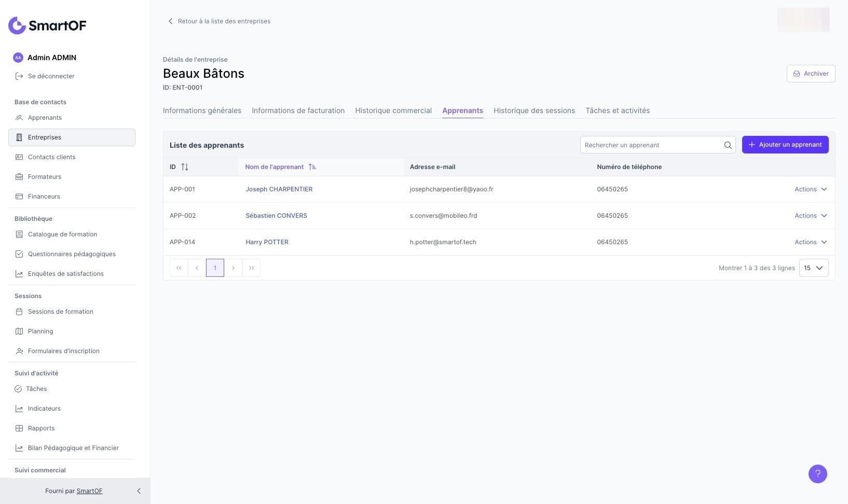Viewport: 848px width, 504px height.
Task: Click the search magnifier icon
Action: pos(728,145)
